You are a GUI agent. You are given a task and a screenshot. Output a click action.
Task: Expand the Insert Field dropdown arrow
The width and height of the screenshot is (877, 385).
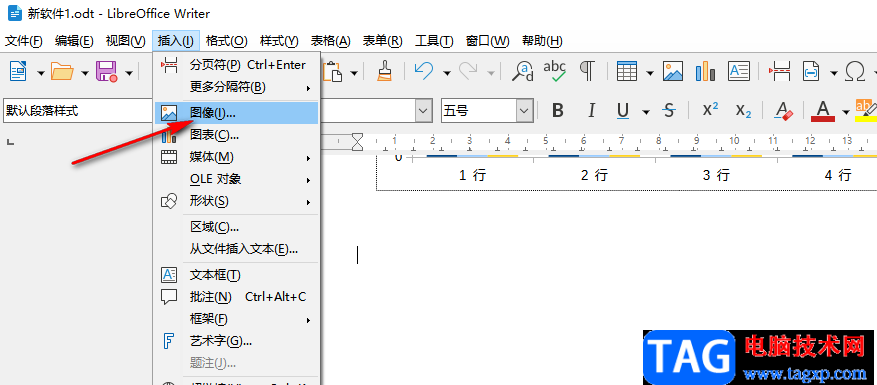[x=833, y=73]
